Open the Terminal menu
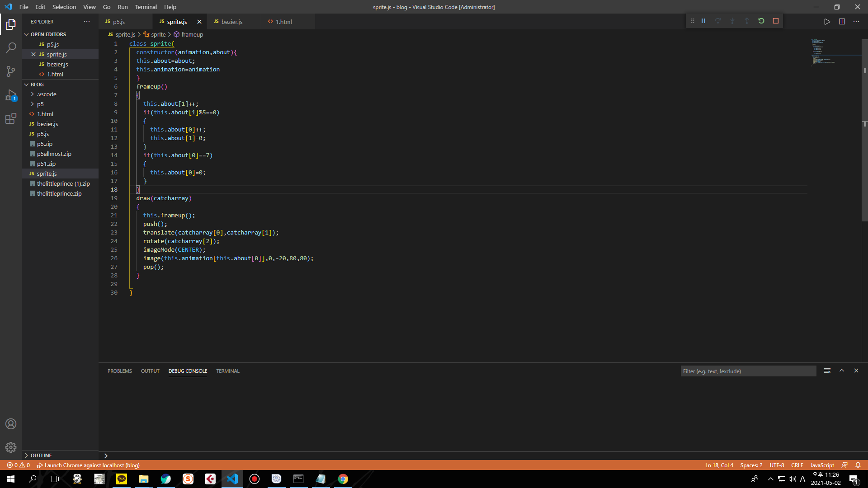 (146, 7)
